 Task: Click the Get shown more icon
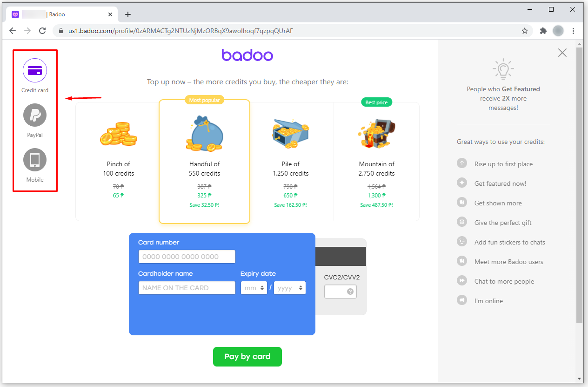(462, 203)
